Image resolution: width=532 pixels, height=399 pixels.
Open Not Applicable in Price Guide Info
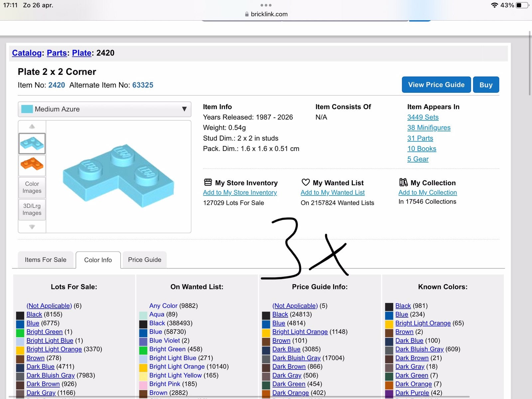[295, 306]
